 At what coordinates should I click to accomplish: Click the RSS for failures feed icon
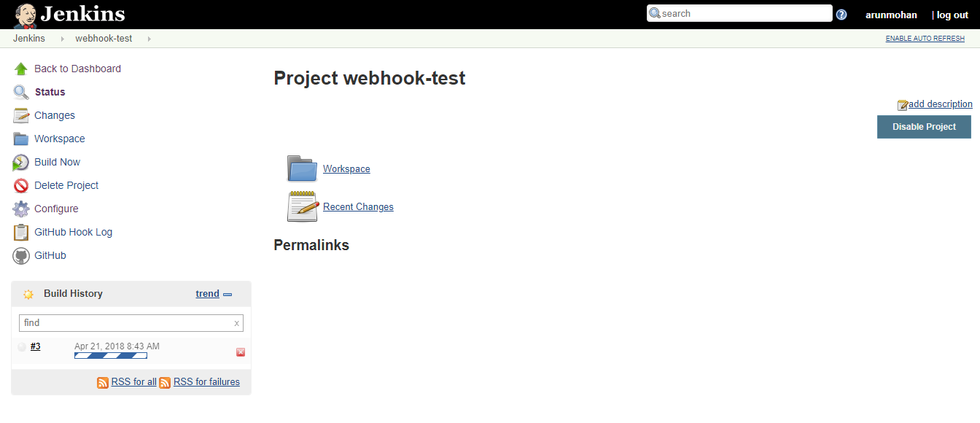coord(166,382)
